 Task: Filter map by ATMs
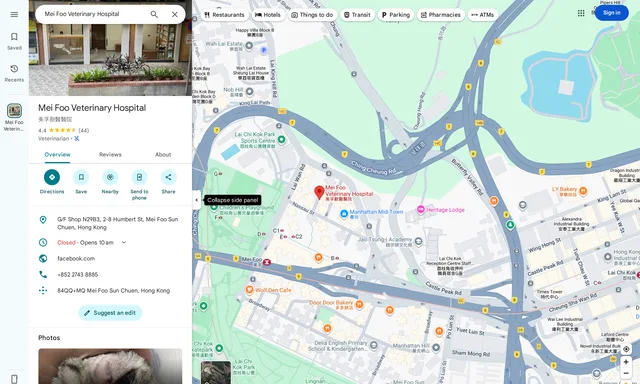[x=483, y=15]
